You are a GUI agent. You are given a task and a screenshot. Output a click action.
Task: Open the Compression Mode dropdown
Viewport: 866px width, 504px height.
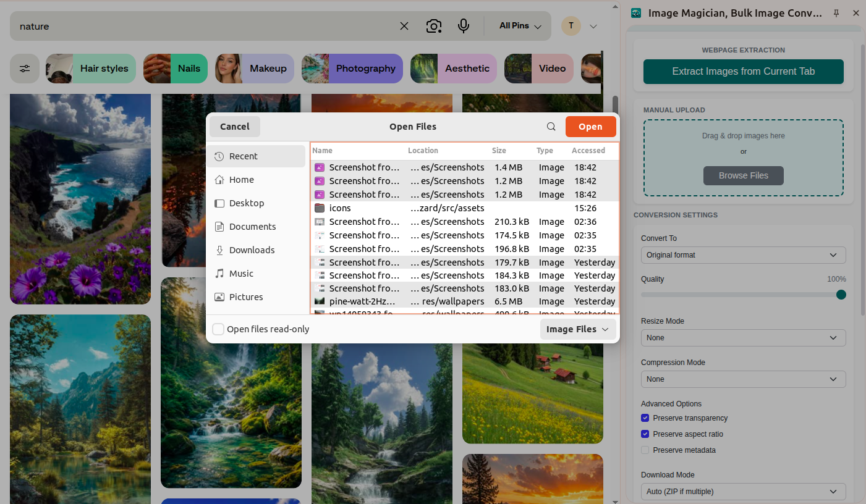[x=744, y=379]
